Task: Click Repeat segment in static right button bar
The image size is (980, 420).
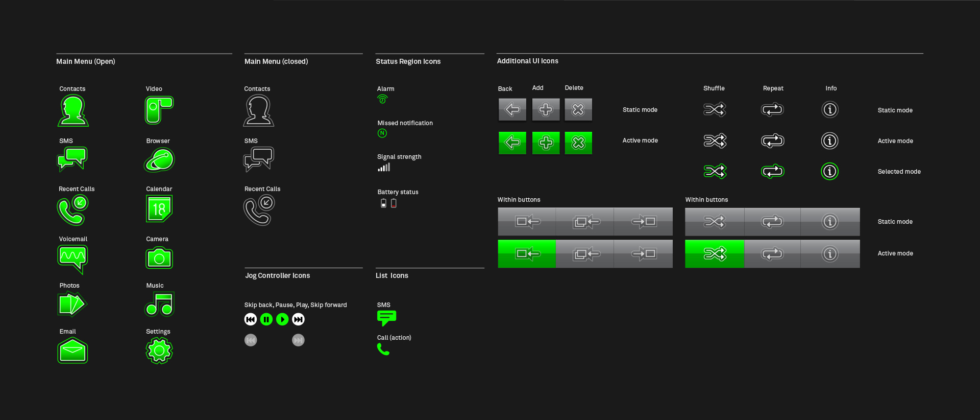Action: (x=772, y=221)
